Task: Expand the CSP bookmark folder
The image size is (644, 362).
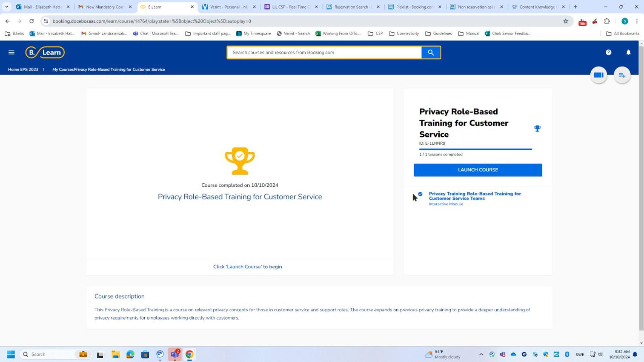Action: click(375, 34)
